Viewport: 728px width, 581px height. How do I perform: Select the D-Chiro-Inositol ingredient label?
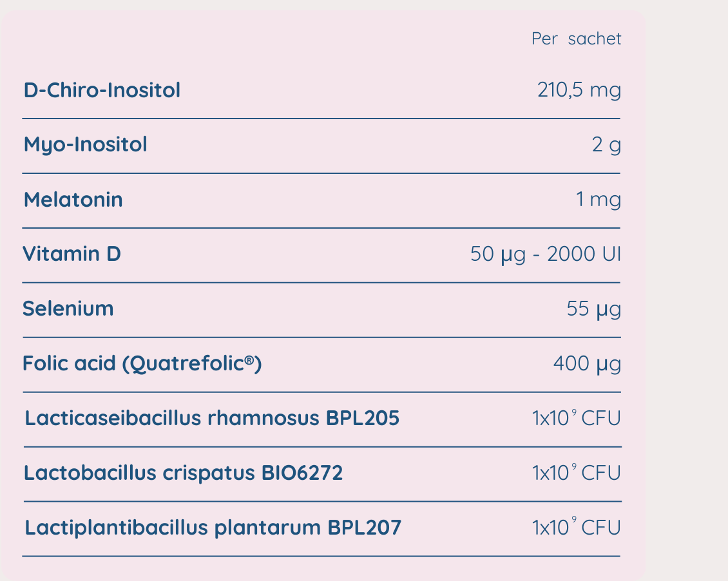tap(102, 90)
